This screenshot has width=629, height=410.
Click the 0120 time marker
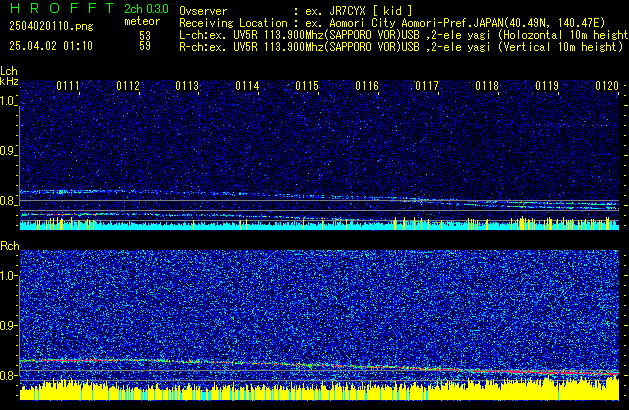607,86
